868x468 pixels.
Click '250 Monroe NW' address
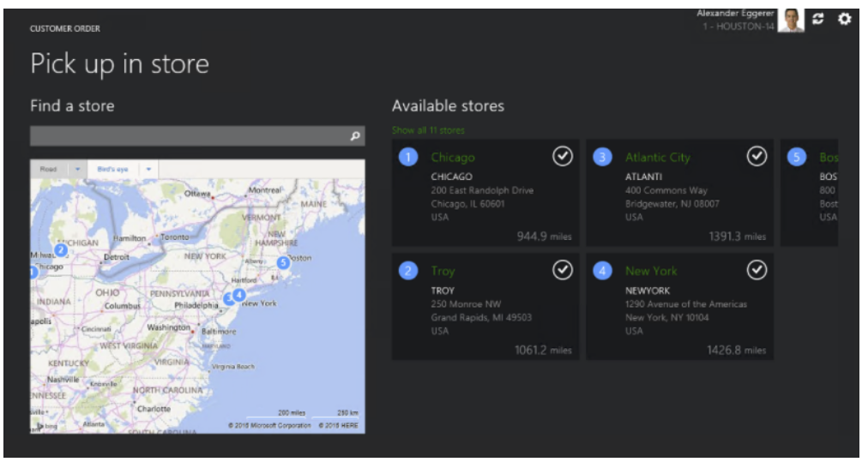[466, 304]
